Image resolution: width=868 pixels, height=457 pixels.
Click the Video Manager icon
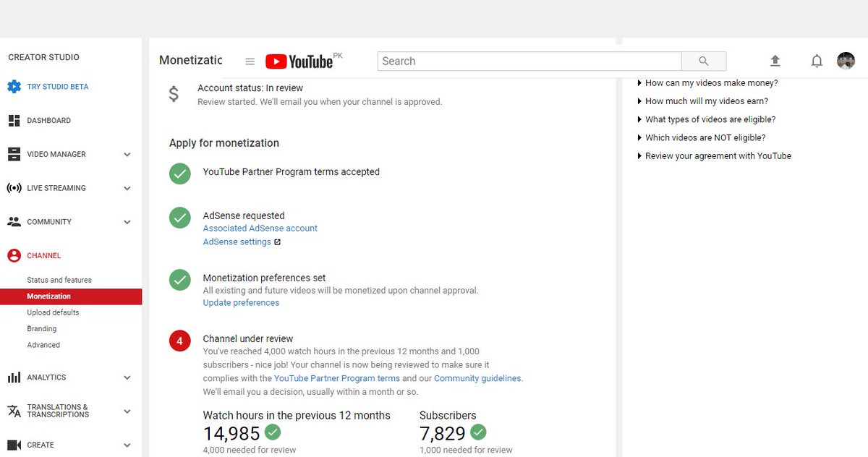[14, 154]
